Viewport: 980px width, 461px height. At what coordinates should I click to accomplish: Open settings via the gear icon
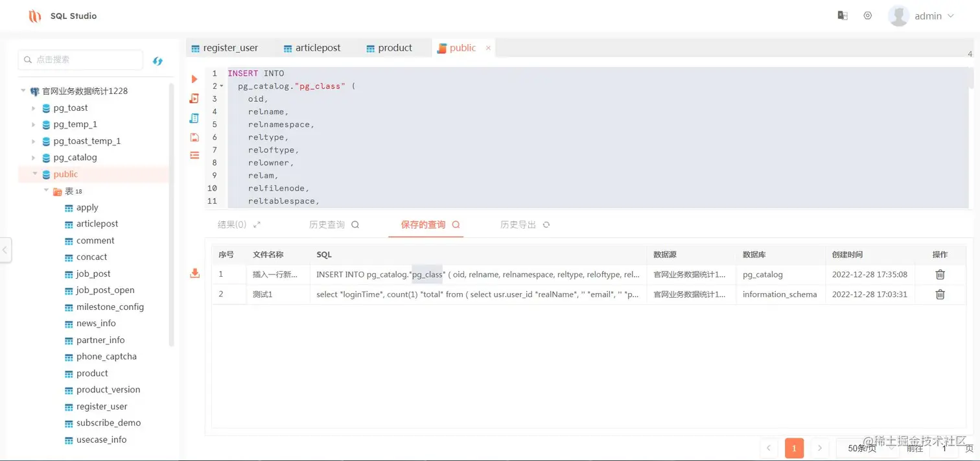[x=867, y=15]
